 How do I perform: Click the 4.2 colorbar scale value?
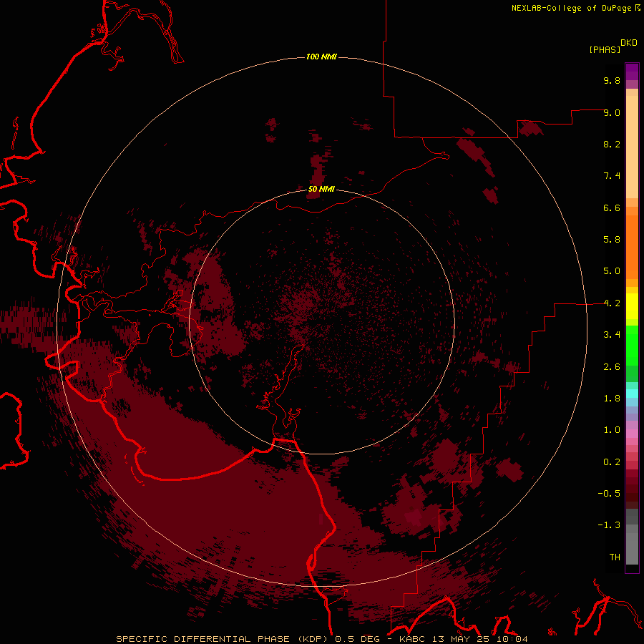click(612, 303)
